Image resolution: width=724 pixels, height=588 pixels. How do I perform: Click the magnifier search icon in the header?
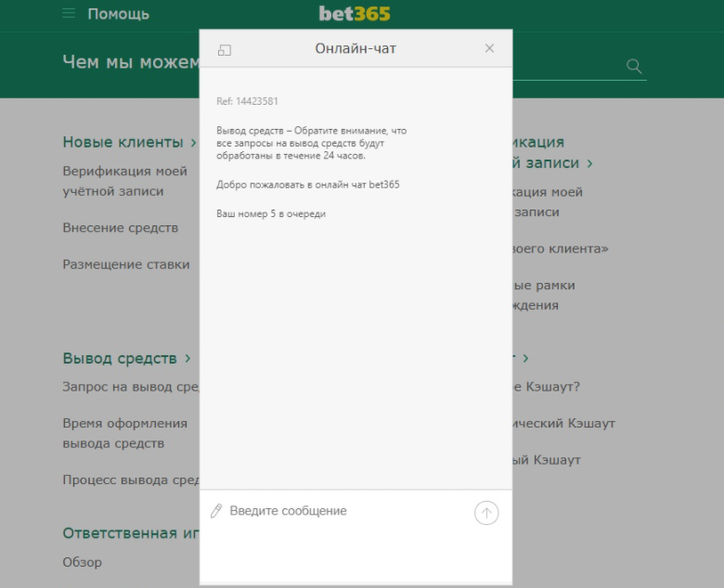click(634, 66)
